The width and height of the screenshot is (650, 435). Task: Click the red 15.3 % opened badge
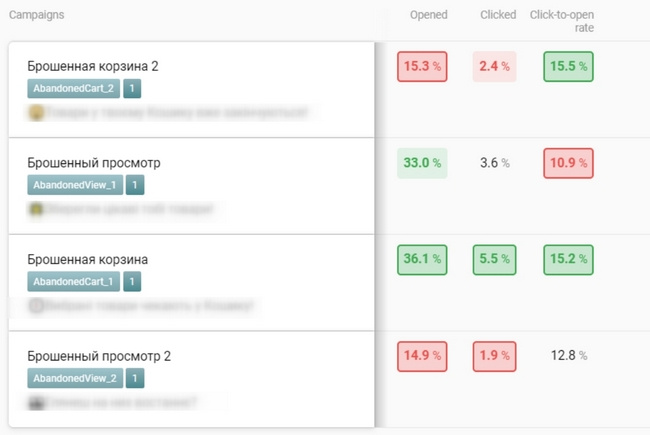(x=422, y=66)
